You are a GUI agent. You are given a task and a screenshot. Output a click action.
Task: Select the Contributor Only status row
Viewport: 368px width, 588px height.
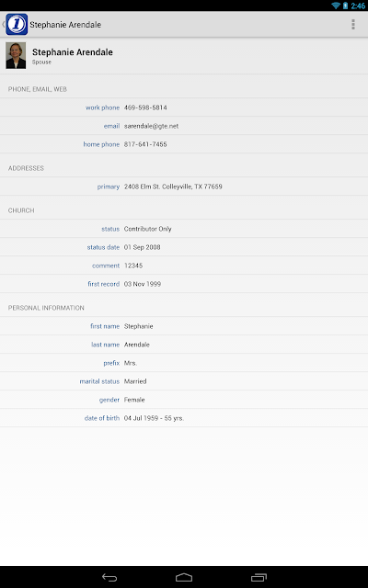click(x=184, y=229)
